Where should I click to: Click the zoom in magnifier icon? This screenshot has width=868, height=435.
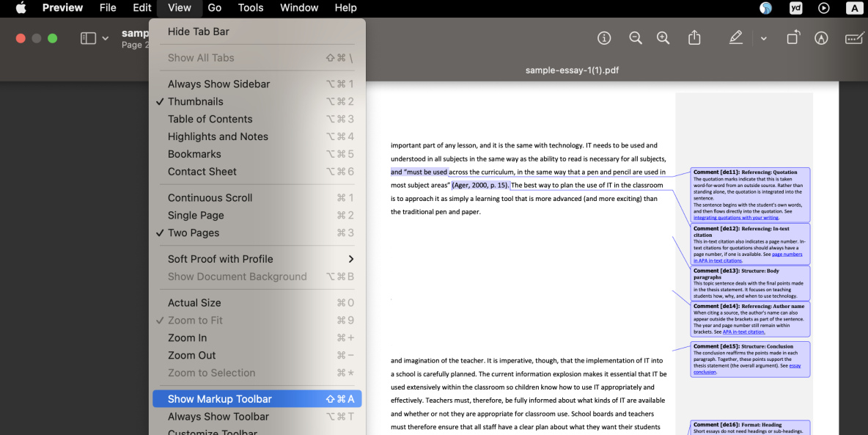(663, 37)
